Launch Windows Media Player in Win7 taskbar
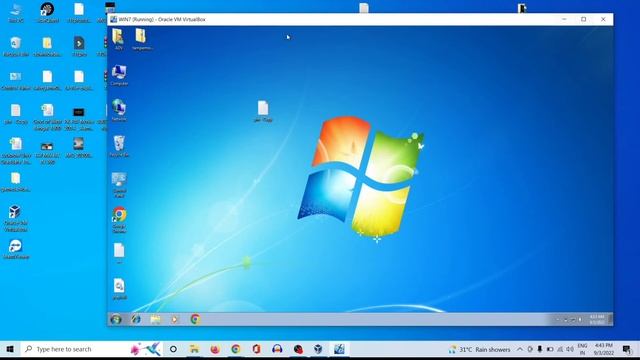Viewport: 640px width, 360px height. [175, 319]
